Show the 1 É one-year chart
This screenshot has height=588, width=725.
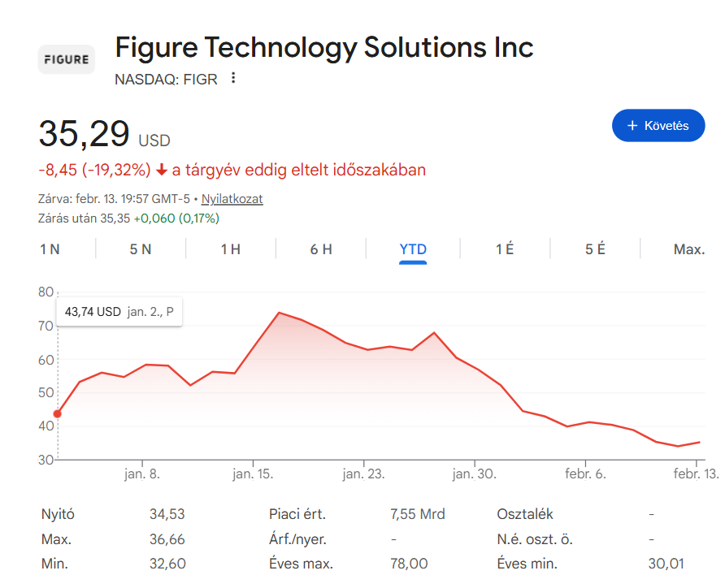click(x=505, y=249)
